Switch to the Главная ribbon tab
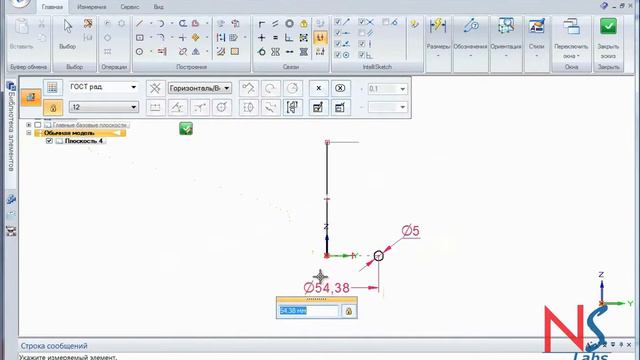This screenshot has width=640, height=360. point(52,7)
